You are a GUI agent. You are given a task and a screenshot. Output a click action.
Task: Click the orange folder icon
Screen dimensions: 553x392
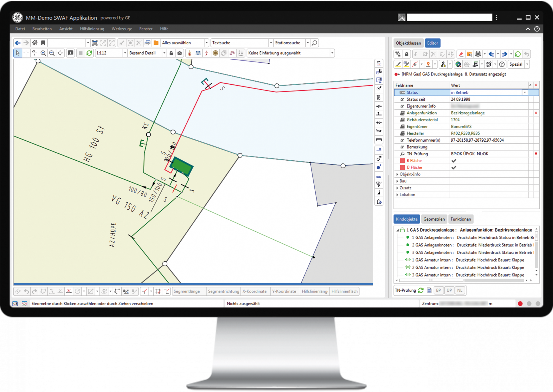(x=156, y=43)
